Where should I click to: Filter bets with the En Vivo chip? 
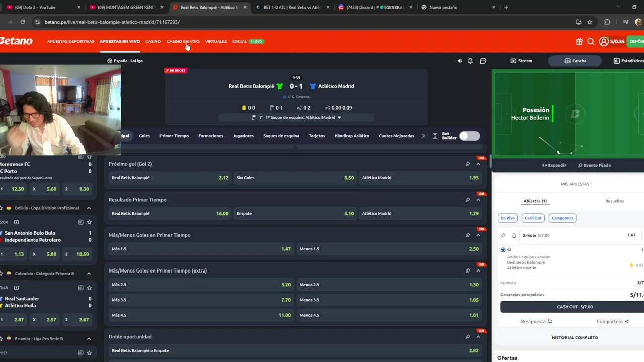[507, 218]
